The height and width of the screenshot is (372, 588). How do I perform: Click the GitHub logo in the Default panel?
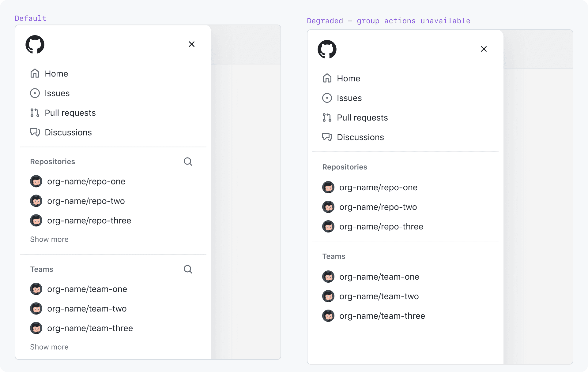point(35,44)
